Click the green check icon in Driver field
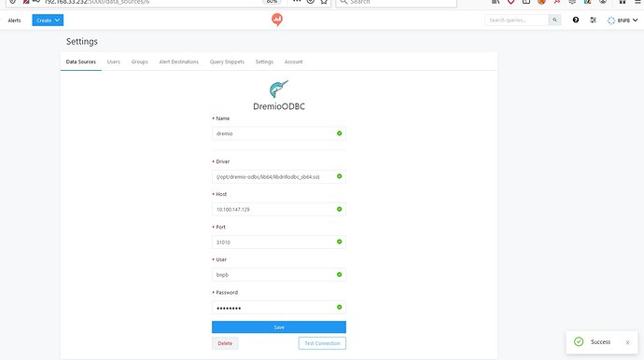Image resolution: width=644 pixels, height=360 pixels. [x=339, y=176]
